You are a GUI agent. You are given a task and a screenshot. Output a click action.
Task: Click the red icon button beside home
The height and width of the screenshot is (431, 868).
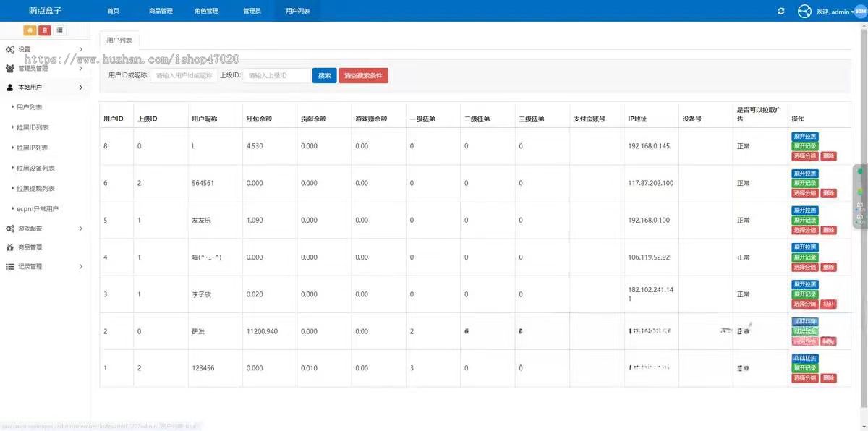[x=45, y=30]
